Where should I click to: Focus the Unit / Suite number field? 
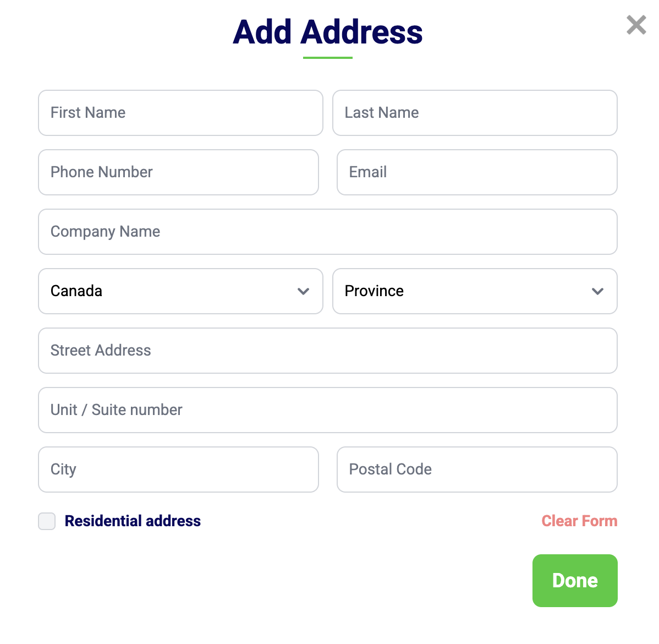tap(328, 410)
